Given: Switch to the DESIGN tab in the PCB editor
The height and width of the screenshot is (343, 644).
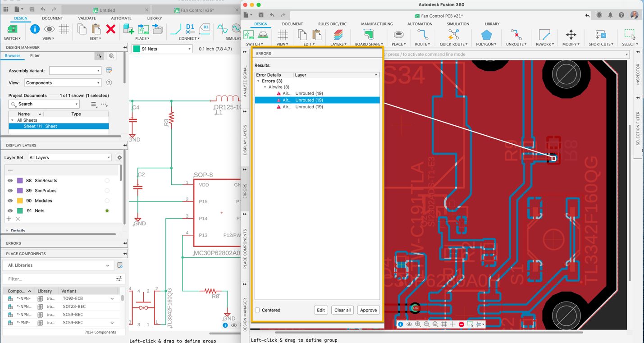Looking at the screenshot, I should (260, 23).
